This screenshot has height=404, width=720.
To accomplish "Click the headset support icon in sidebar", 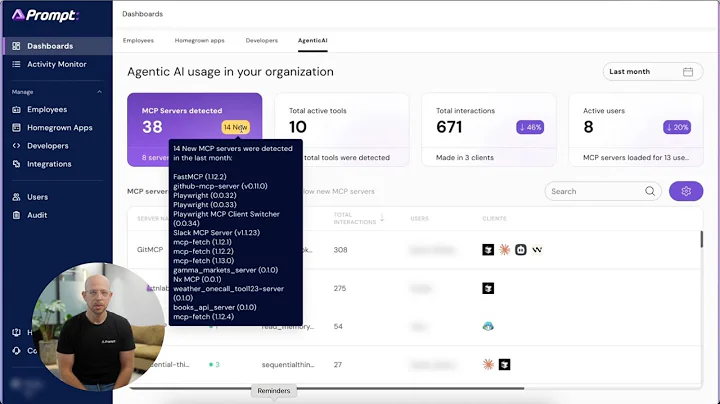I will click(x=16, y=351).
